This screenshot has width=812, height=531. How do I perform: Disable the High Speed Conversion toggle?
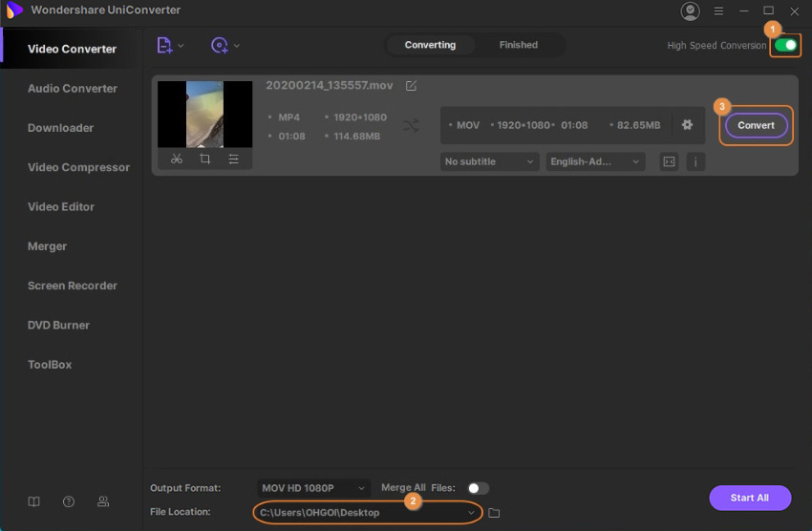(x=785, y=45)
